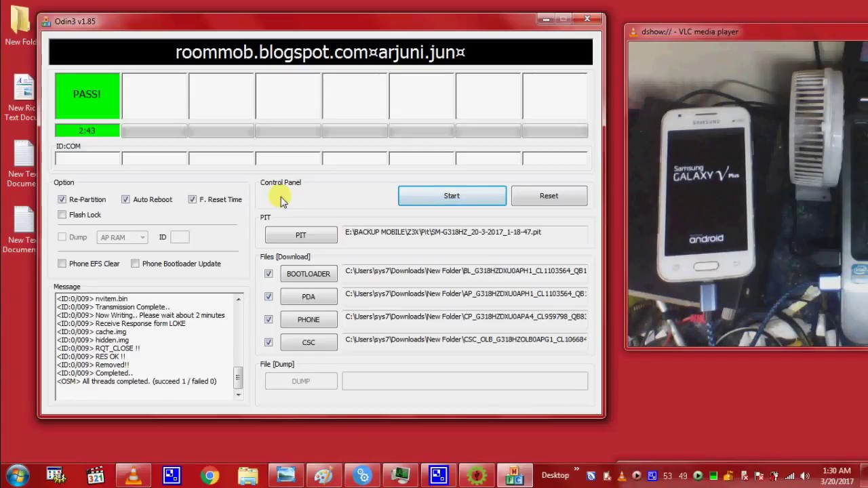Open the AP RAM dropdown
The width and height of the screenshot is (868, 488).
point(122,237)
